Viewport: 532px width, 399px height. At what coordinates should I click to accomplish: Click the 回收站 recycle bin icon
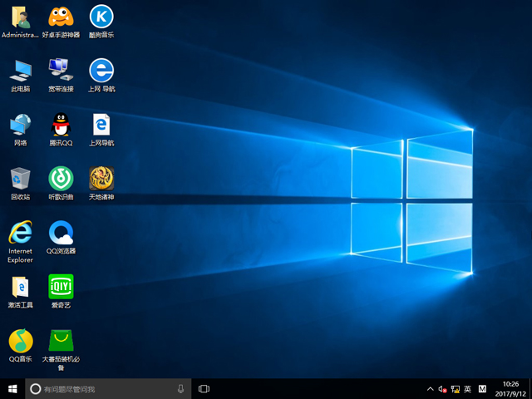point(20,179)
